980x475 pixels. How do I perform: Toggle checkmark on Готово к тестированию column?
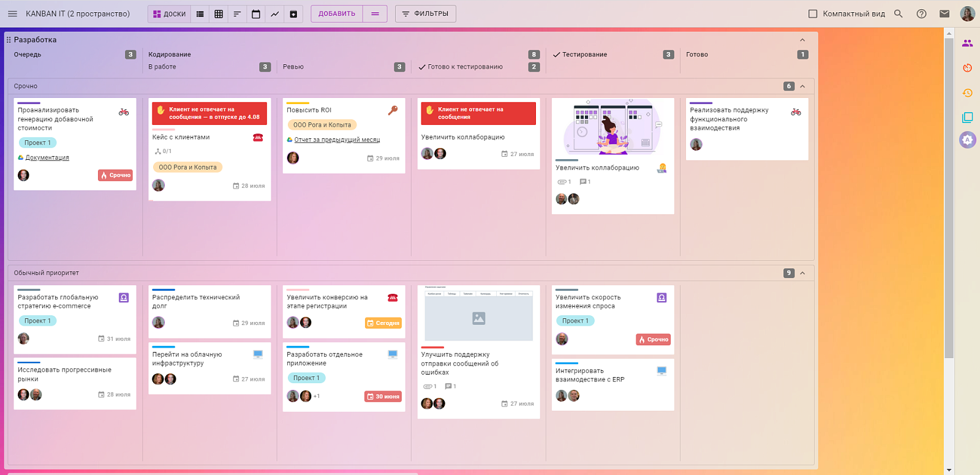pyautogui.click(x=422, y=67)
